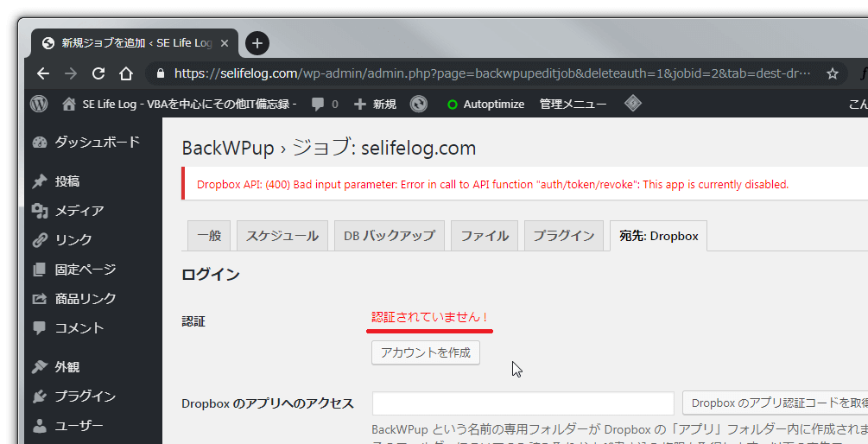Viewport: 868px width, 444px height.
Task: Click the browser back arrow
Action: (x=42, y=73)
